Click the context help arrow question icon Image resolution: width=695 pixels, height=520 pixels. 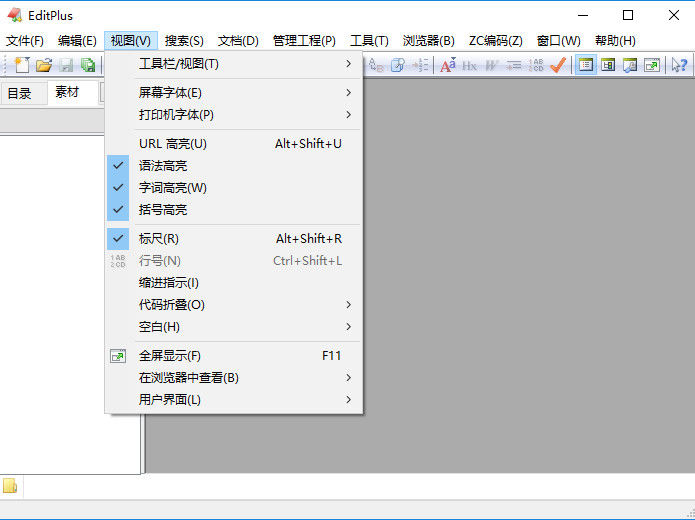(679, 65)
